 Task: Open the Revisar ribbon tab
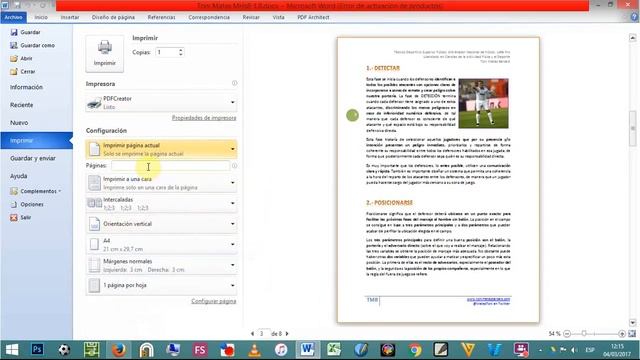tap(251, 17)
